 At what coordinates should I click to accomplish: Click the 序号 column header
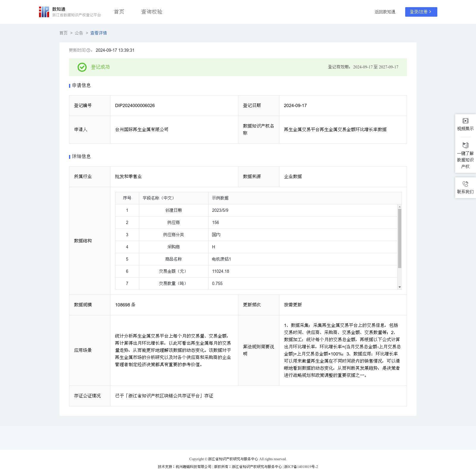coord(127,198)
